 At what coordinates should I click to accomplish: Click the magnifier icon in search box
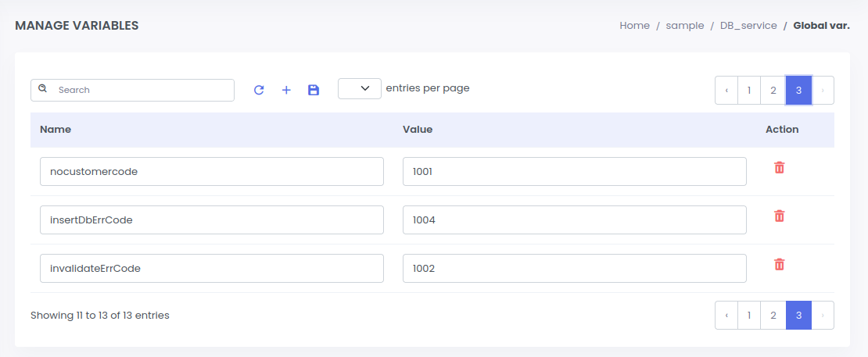point(43,89)
